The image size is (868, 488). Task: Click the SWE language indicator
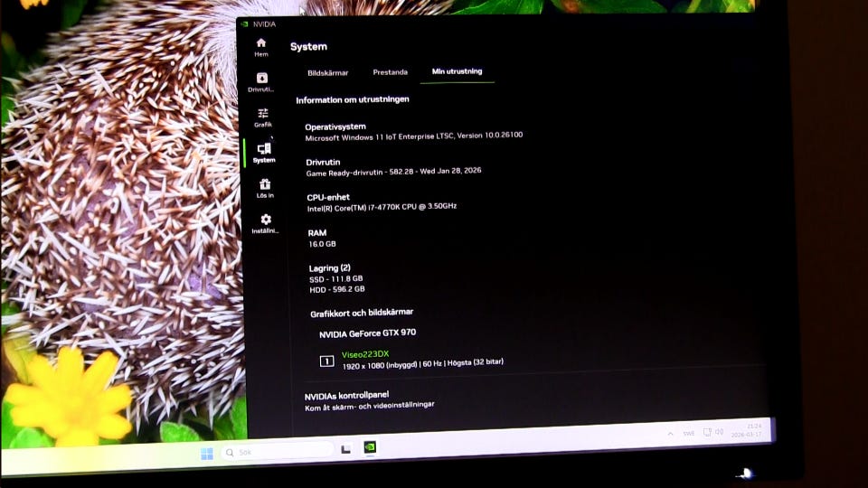tap(689, 433)
